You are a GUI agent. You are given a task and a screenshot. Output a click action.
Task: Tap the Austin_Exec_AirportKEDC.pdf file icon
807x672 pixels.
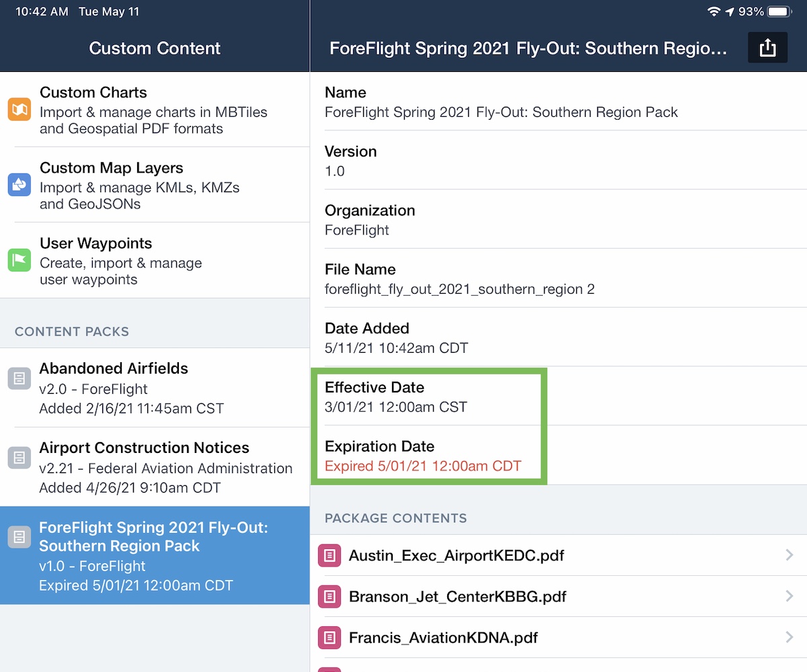[330, 556]
